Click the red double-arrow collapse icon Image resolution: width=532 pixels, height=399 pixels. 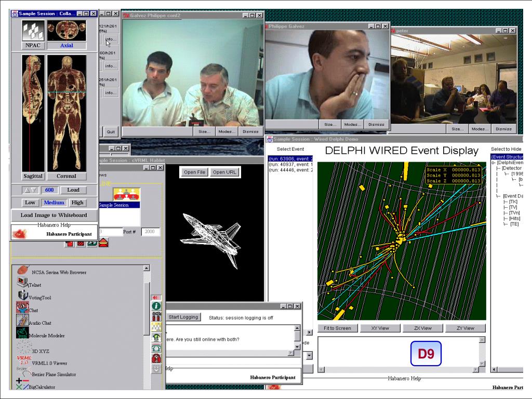pos(156,298)
